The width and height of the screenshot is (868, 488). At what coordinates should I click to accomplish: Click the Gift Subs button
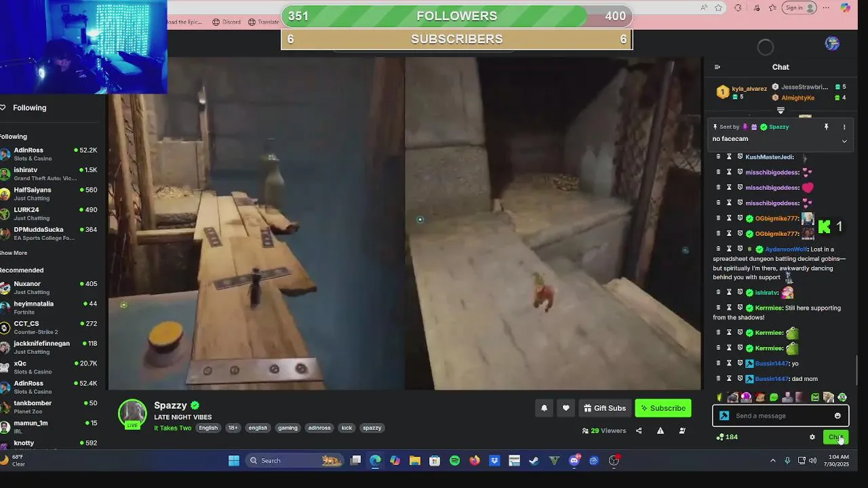pos(605,408)
